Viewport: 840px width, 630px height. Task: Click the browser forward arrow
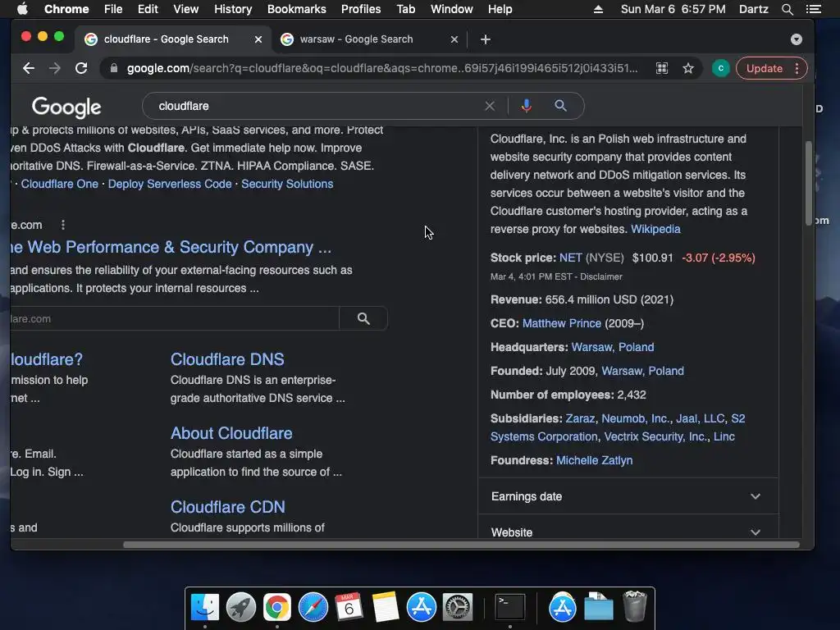pyautogui.click(x=55, y=68)
